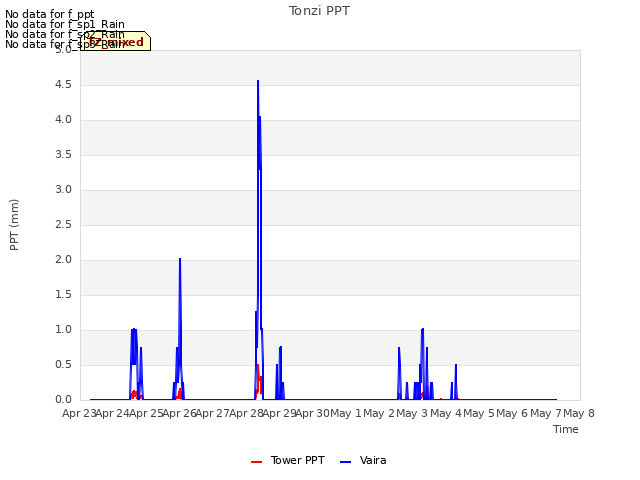Click the tallest blue Vaira peak near 4.5

[258, 81]
